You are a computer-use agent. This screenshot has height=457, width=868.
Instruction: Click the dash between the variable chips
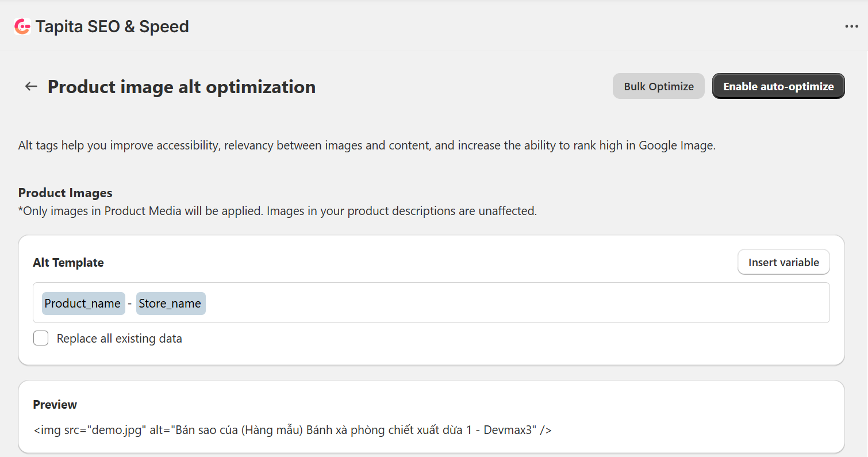130,304
